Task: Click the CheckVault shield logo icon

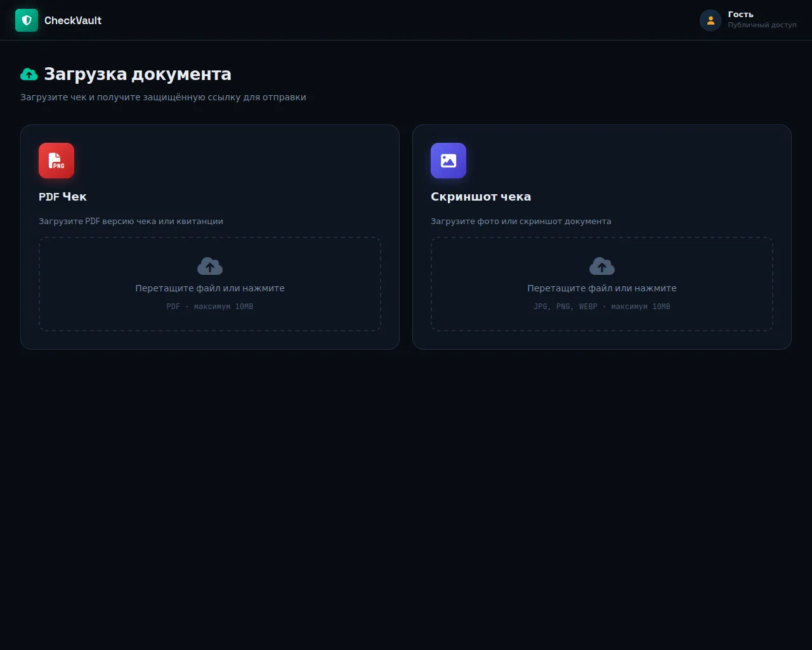Action: click(27, 20)
